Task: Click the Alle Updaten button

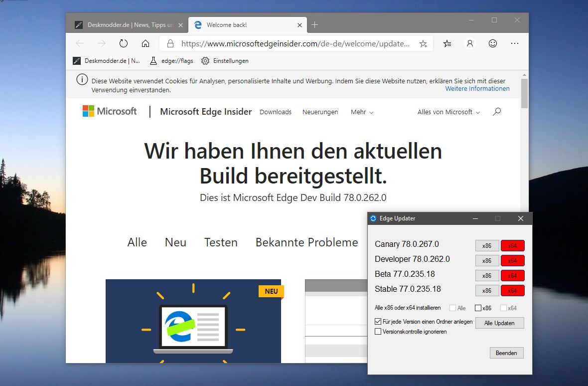Action: [499, 323]
